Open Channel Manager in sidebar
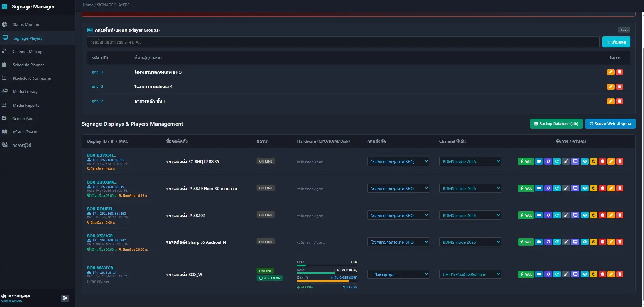The width and height of the screenshot is (644, 307). pos(29,52)
